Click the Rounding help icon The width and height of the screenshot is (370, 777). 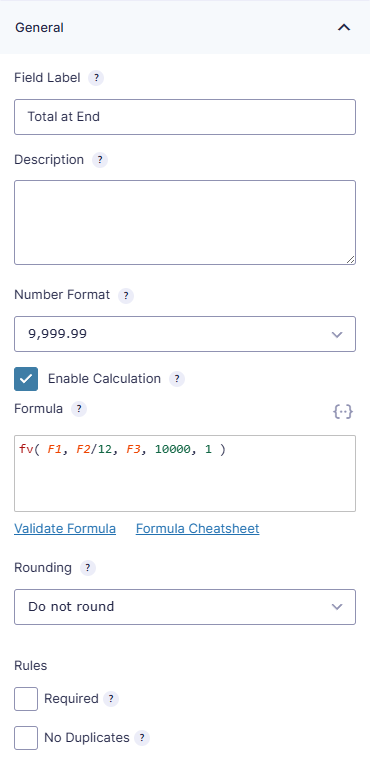pos(88,568)
